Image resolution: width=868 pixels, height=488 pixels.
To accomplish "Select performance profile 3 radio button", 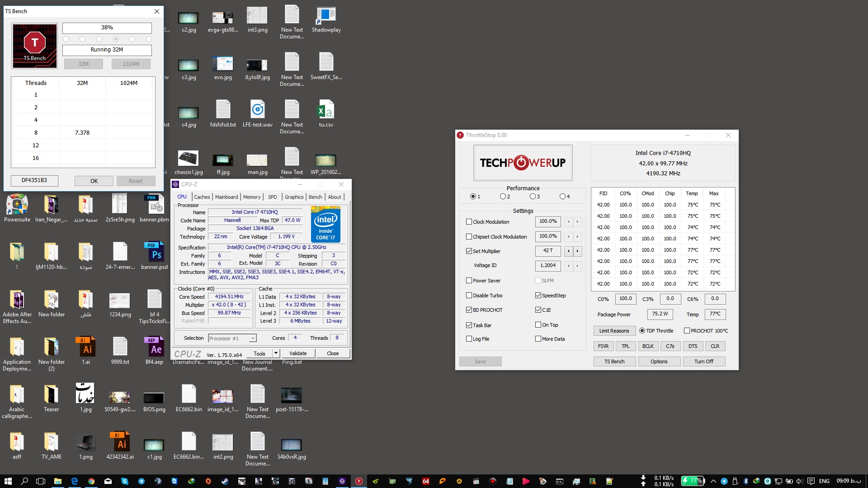I will point(533,197).
